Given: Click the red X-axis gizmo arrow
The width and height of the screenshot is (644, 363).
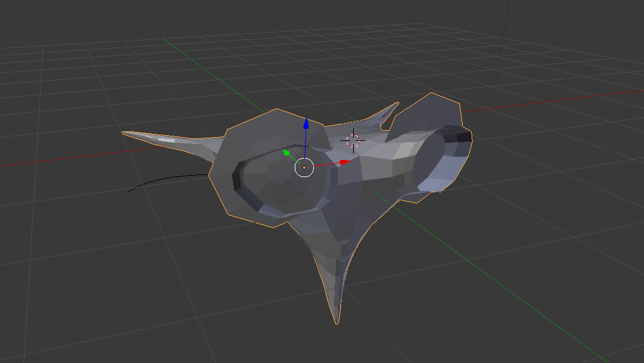Looking at the screenshot, I should point(343,162).
